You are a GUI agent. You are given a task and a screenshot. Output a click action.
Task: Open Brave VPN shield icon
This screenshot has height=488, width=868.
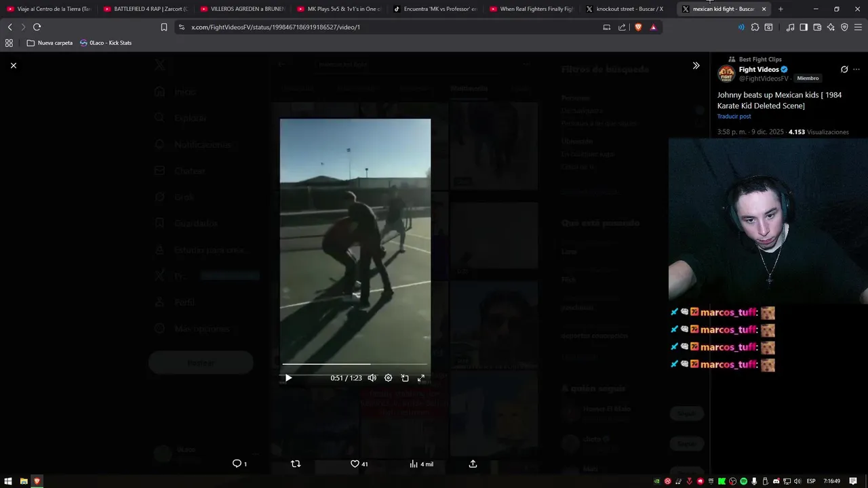(x=844, y=27)
